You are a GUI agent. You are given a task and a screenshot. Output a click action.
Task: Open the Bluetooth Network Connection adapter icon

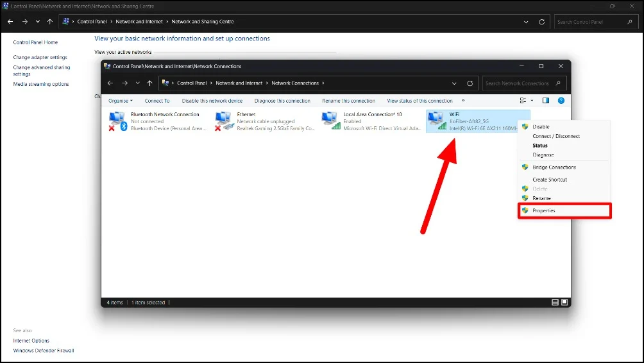pyautogui.click(x=118, y=121)
